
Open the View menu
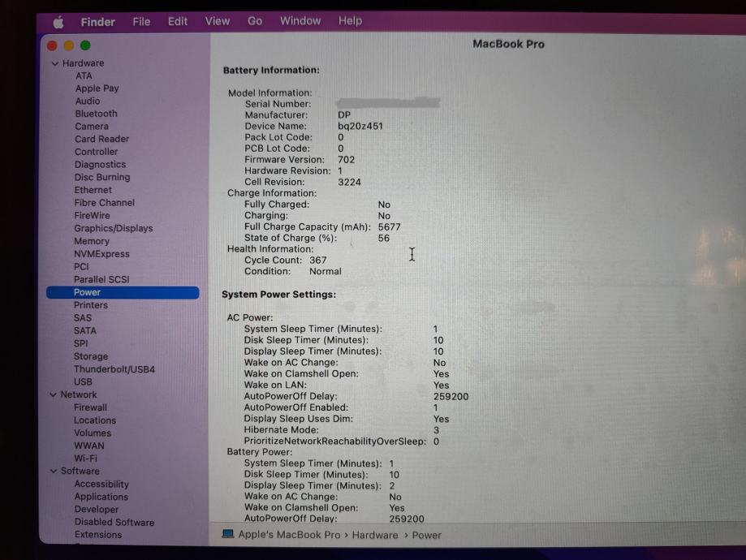pyautogui.click(x=218, y=21)
